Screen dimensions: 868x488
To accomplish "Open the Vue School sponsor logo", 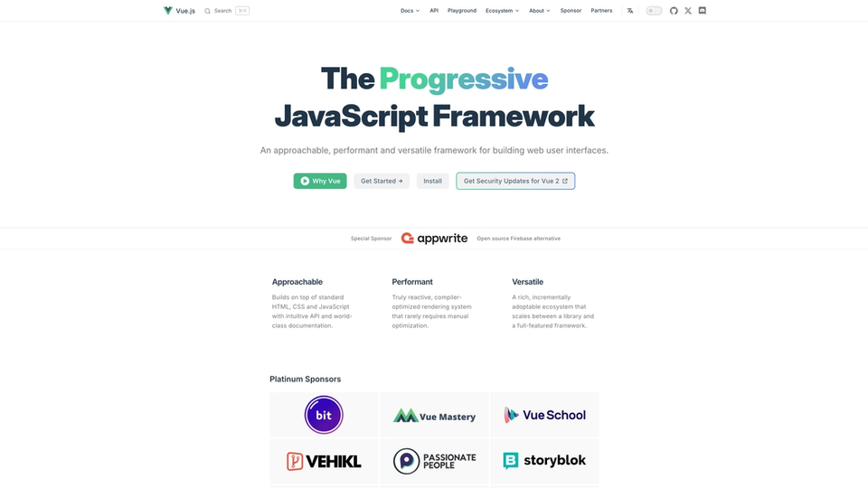I will click(x=544, y=415).
